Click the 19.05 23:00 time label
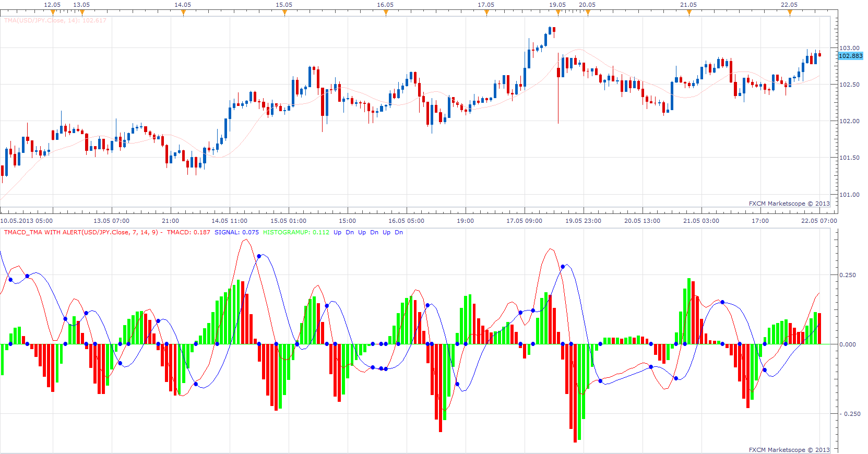868x454 pixels. click(x=583, y=221)
